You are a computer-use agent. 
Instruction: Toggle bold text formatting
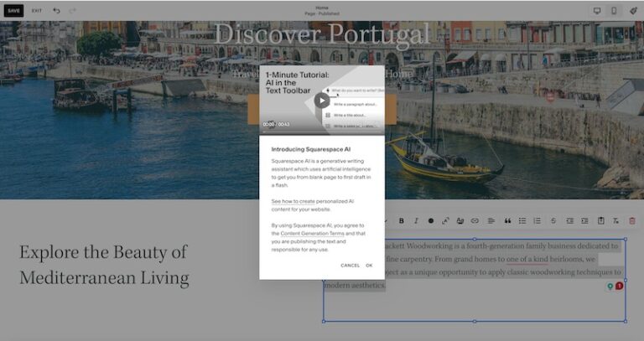[x=402, y=221]
